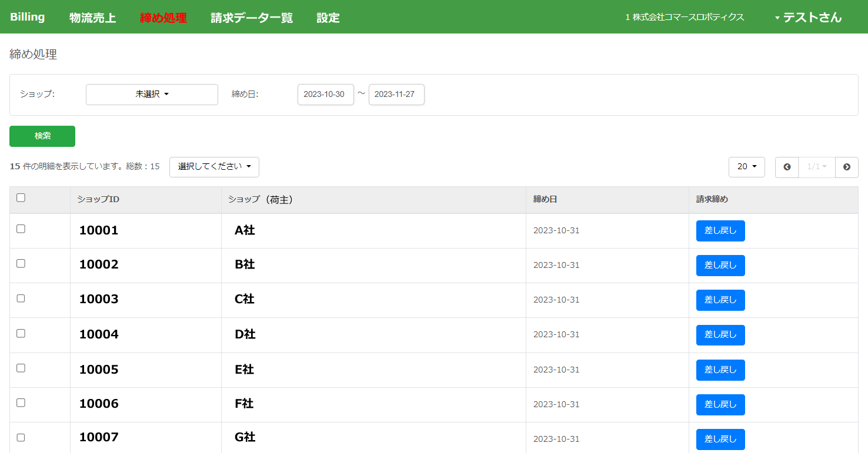
Task: Change page size with the 20 dropdown
Action: point(746,167)
